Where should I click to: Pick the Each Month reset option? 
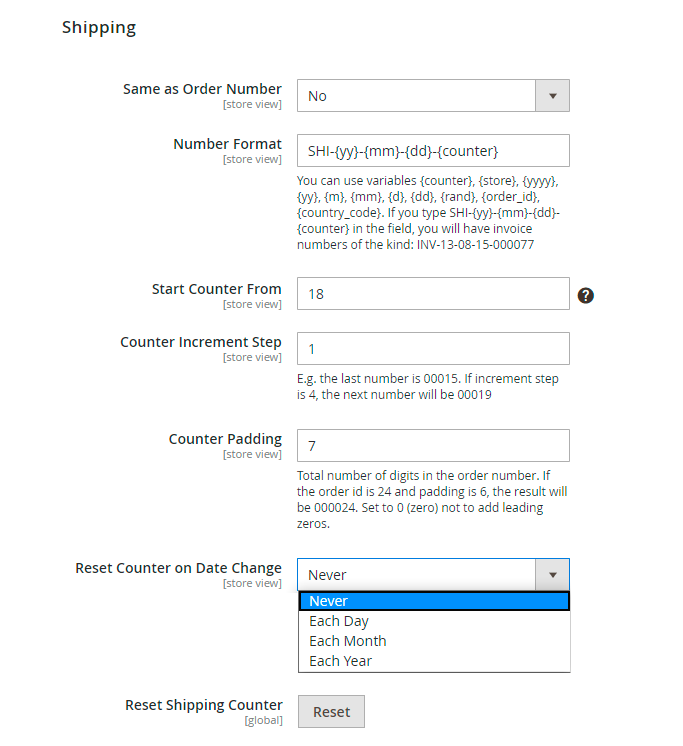(347, 641)
